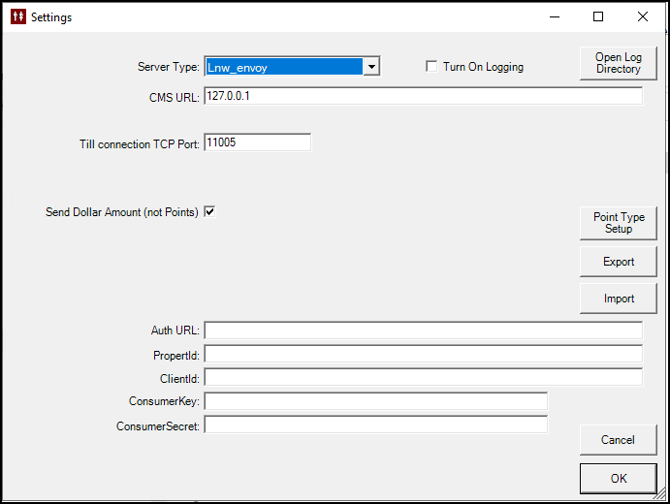Viewport: 670px width, 504px height.
Task: Click the Settings app icon in title bar
Action: 18,17
